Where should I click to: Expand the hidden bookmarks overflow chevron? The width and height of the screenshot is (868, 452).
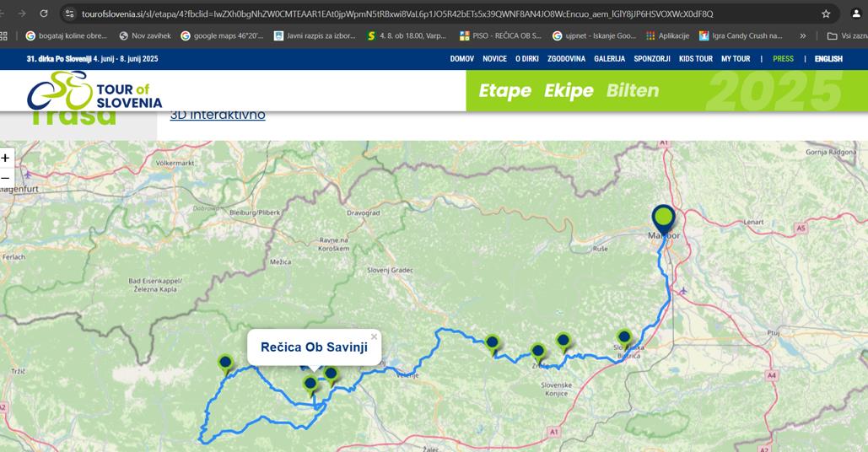pos(803,35)
